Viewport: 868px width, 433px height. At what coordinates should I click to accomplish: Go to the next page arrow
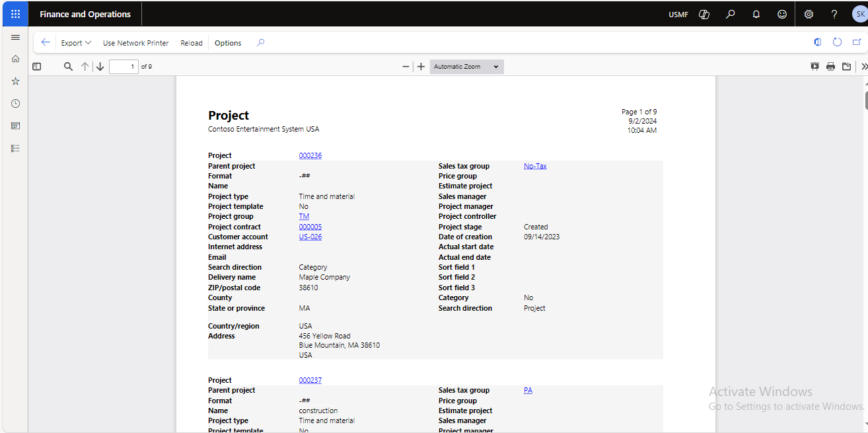point(100,67)
